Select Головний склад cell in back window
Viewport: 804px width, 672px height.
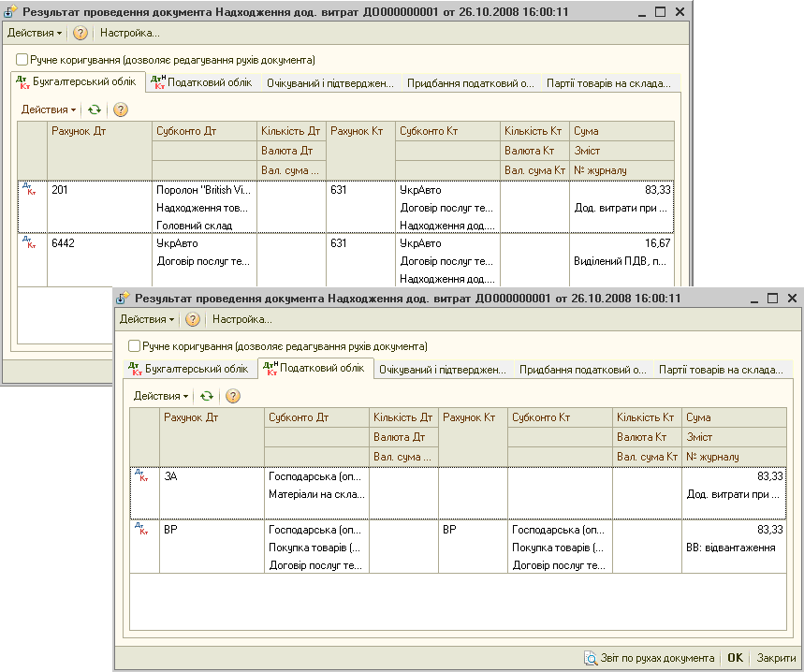pyautogui.click(x=204, y=226)
